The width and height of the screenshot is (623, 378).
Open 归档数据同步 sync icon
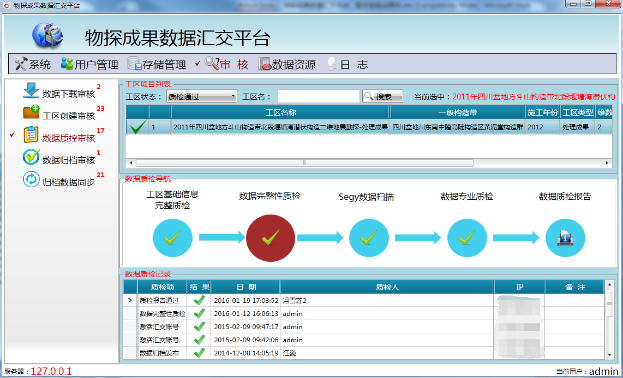31,179
